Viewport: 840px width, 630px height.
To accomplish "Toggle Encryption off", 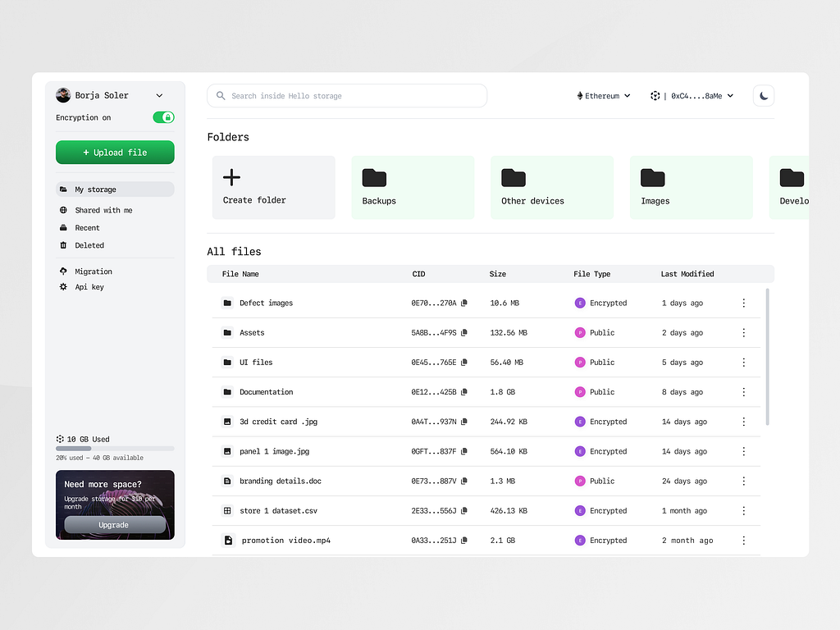I will click(x=163, y=117).
